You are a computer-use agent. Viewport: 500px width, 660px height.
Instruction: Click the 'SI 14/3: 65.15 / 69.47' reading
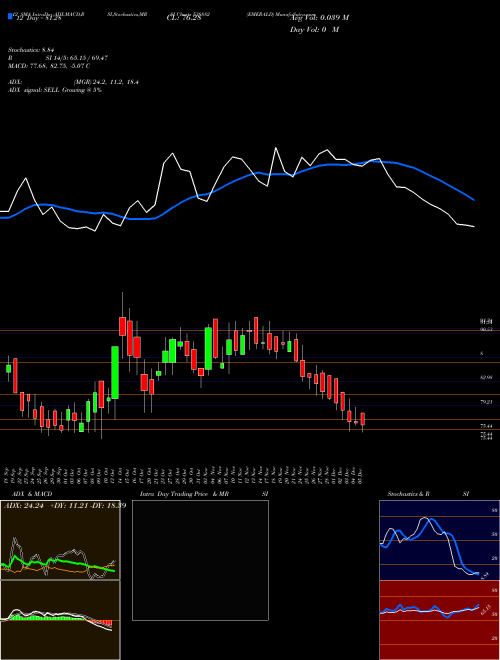click(77, 58)
